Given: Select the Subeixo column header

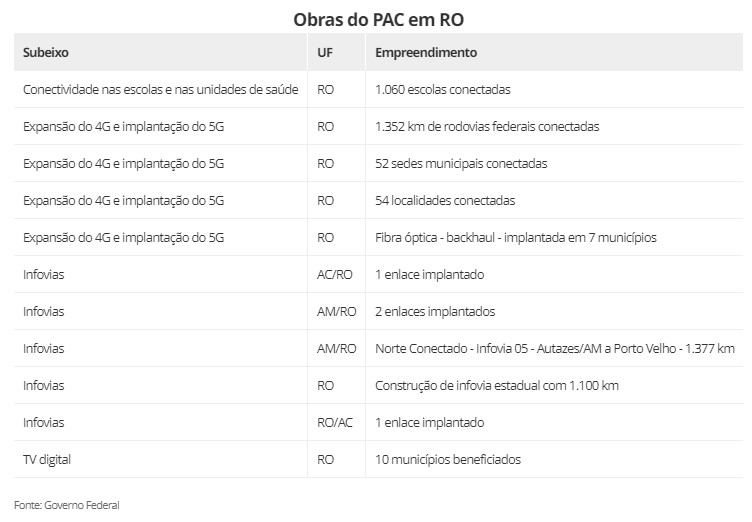Looking at the screenshot, I should point(46,52).
